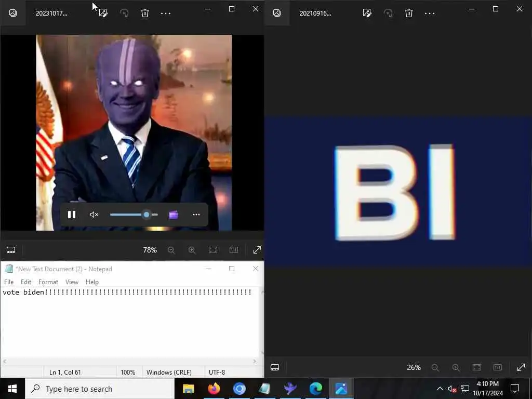The height and width of the screenshot is (399, 532).
Task: Switch to Photos app on taskbar
Action: (341, 389)
